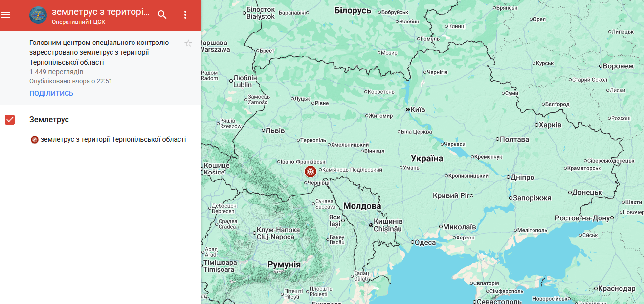Open the map search
644x304 pixels.
point(162,15)
